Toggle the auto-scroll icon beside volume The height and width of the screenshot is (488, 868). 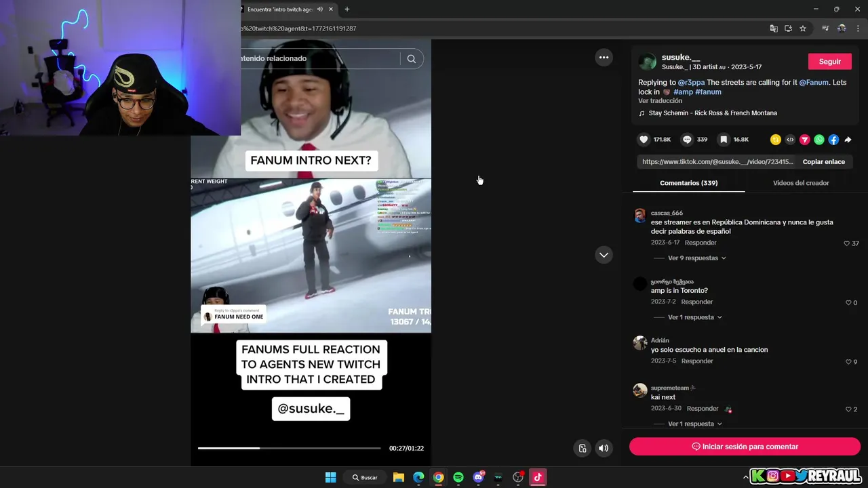[x=582, y=448]
